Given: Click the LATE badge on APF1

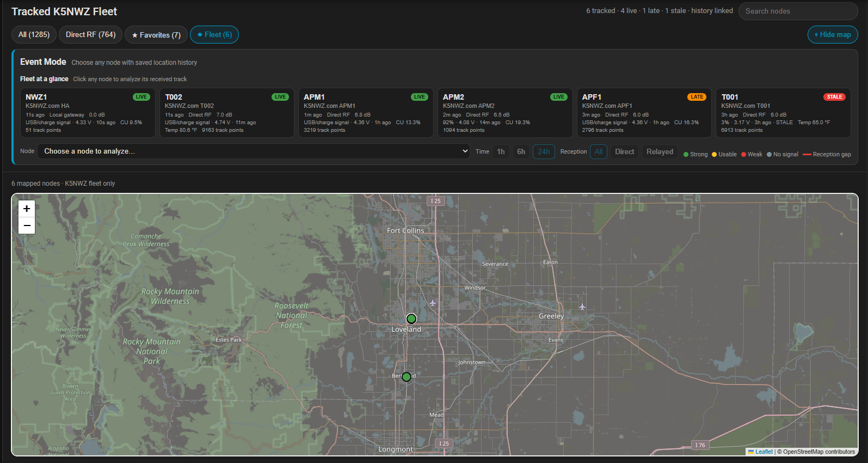Looking at the screenshot, I should pos(697,97).
